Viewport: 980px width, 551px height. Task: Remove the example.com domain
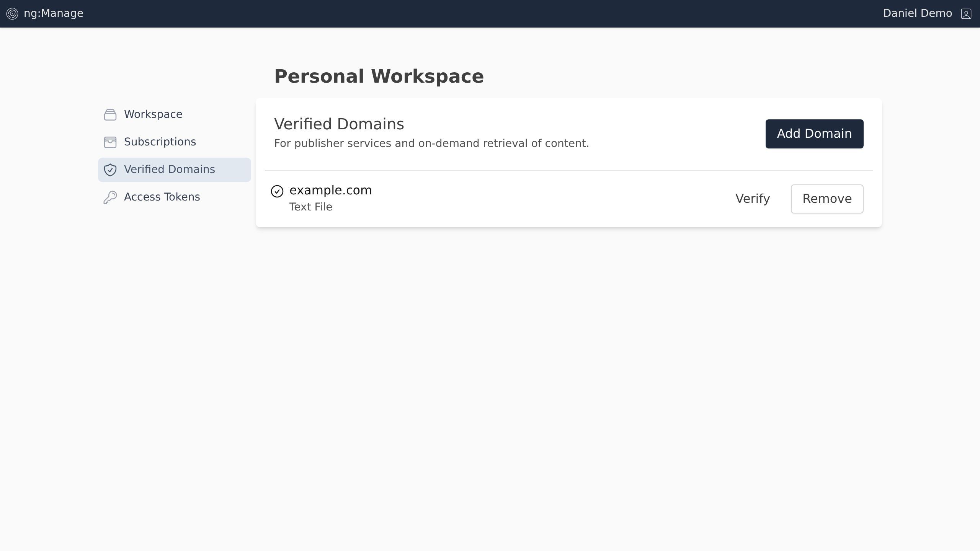pyautogui.click(x=827, y=199)
